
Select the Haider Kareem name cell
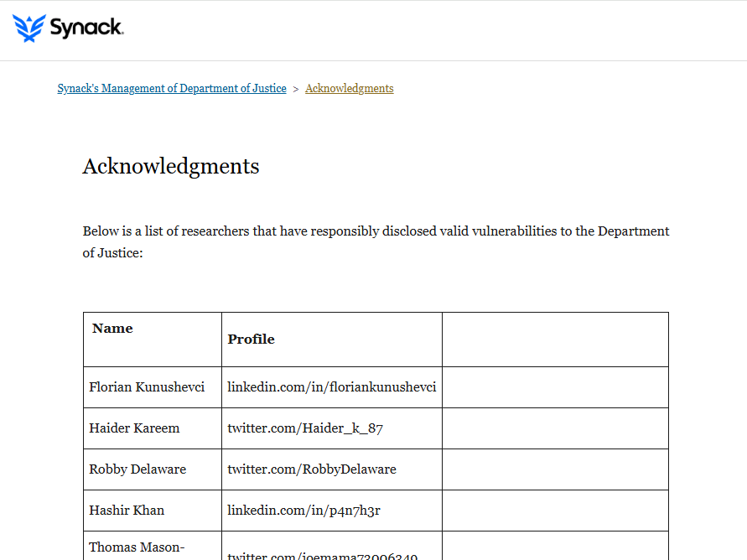[153, 428]
